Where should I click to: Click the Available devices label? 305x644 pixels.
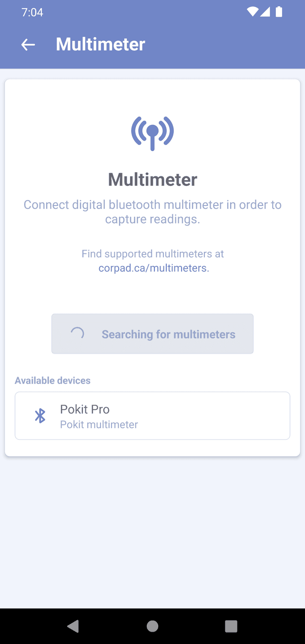pyautogui.click(x=52, y=380)
